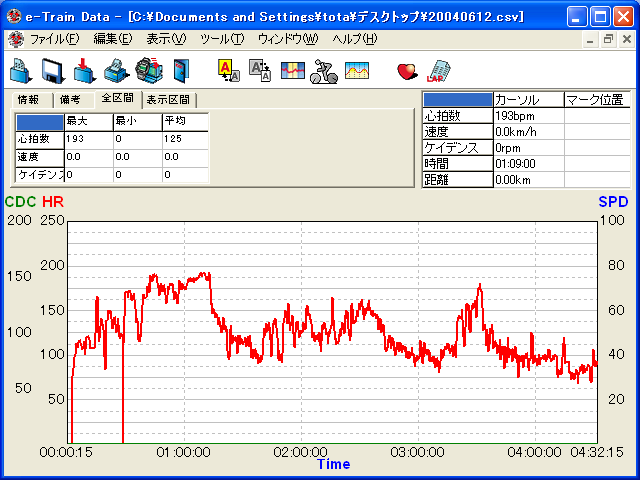The image size is (640, 480).
Task: Click the open file folder toolbar icon
Action: pyautogui.click(x=20, y=70)
